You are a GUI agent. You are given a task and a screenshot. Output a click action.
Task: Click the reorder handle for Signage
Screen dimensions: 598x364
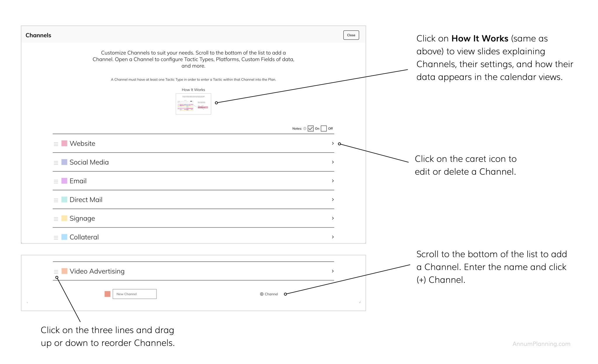56,219
